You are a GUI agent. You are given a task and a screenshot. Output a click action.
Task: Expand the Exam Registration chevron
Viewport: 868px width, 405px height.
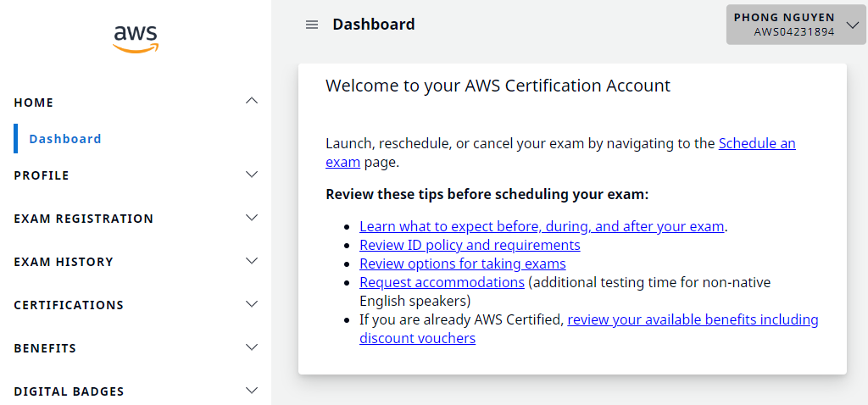(251, 218)
